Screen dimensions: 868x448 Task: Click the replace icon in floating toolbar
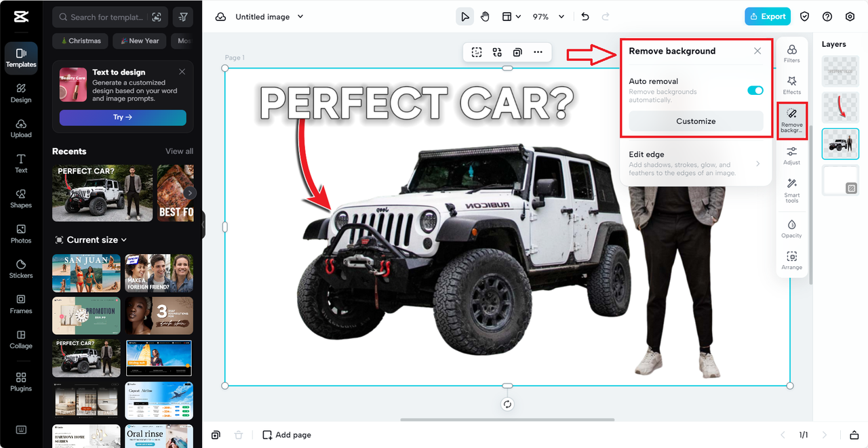[x=497, y=52]
